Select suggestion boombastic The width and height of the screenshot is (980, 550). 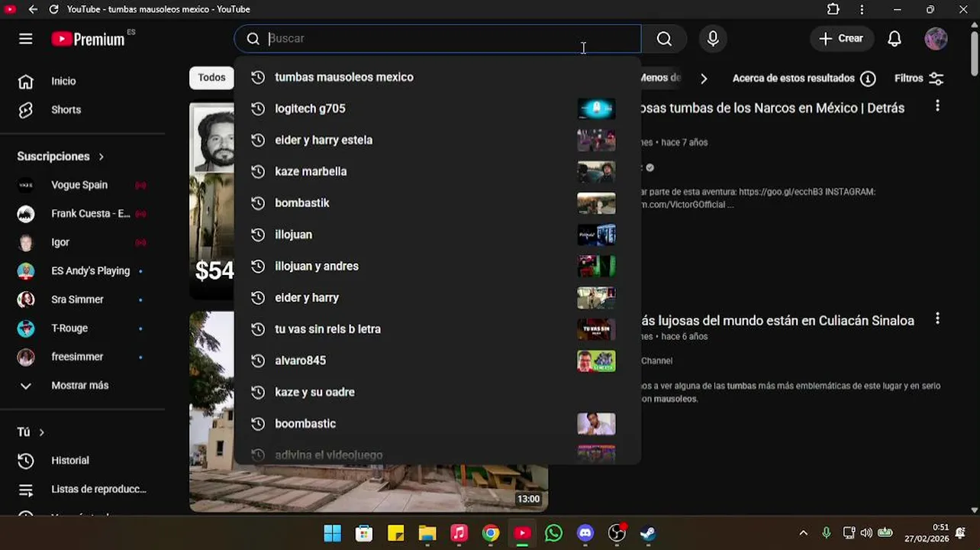(437, 423)
